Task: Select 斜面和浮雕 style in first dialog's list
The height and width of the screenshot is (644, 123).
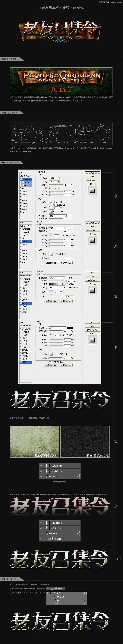Action: click(x=26, y=179)
